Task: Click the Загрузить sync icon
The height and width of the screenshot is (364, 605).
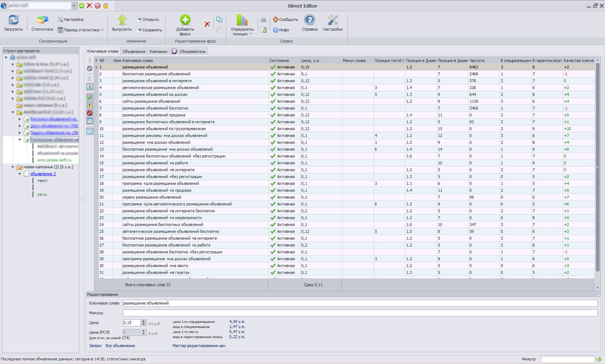Action: pyautogui.click(x=13, y=20)
